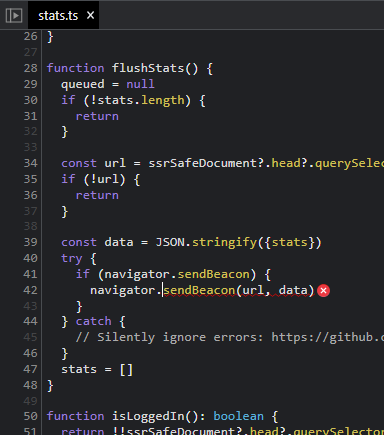This screenshot has height=435, width=384.
Task: Click 'isLoggedIn' function name on line 50
Action: (148, 416)
